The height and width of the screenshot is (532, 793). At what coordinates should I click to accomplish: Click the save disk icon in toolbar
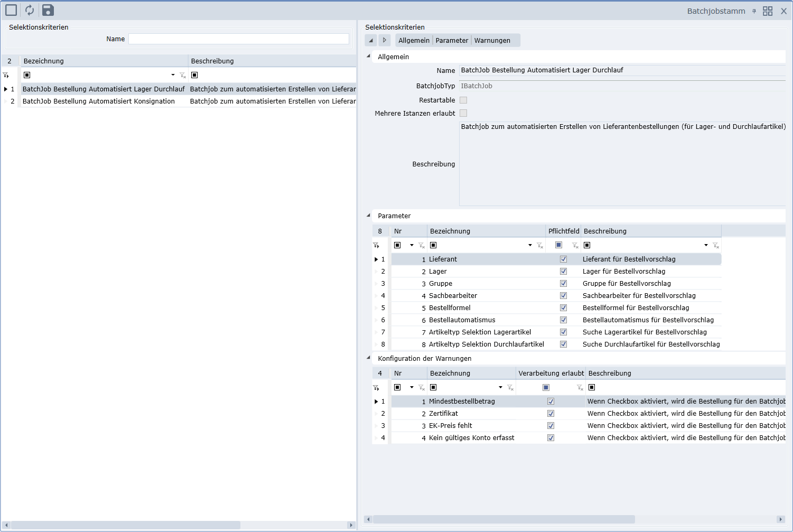(48, 10)
